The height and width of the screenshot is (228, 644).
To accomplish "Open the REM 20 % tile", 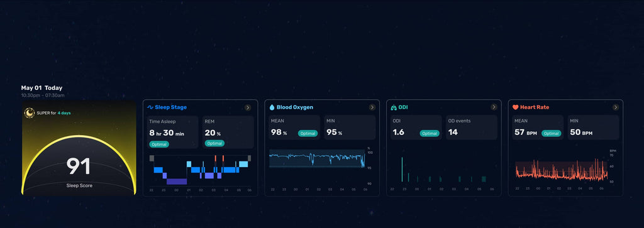I will 228,132.
